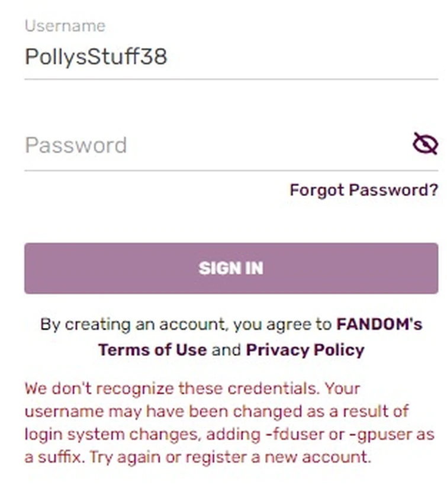The image size is (447, 504).
Task: Click the Forgot Password? link
Action: [364, 190]
